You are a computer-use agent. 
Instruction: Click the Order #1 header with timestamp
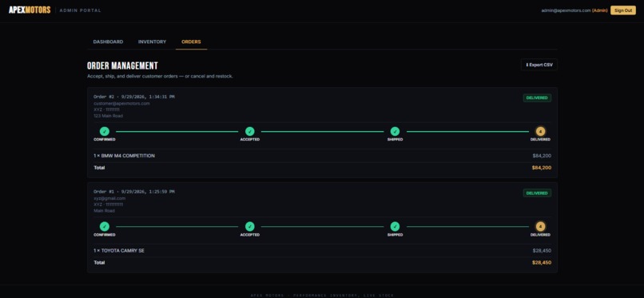[134, 192]
